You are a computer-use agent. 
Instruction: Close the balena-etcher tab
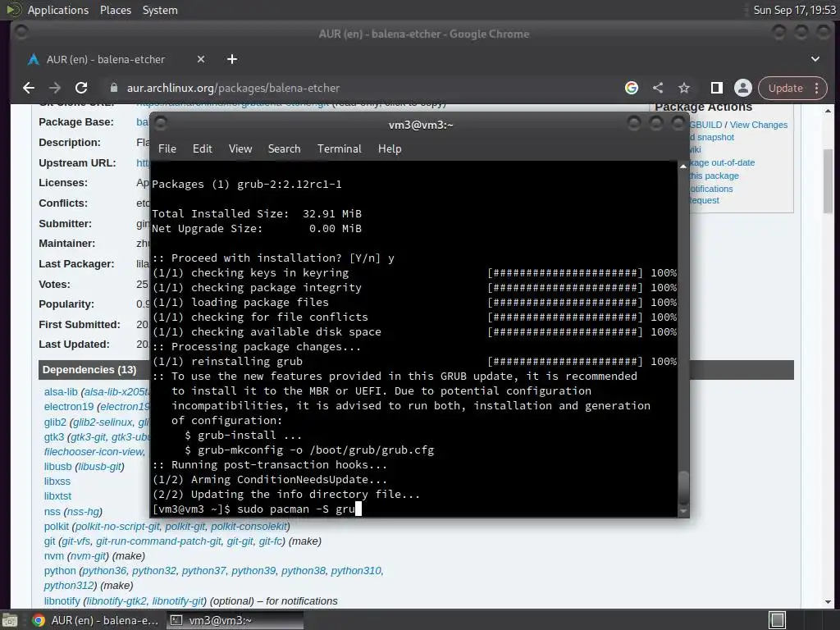[x=201, y=59]
